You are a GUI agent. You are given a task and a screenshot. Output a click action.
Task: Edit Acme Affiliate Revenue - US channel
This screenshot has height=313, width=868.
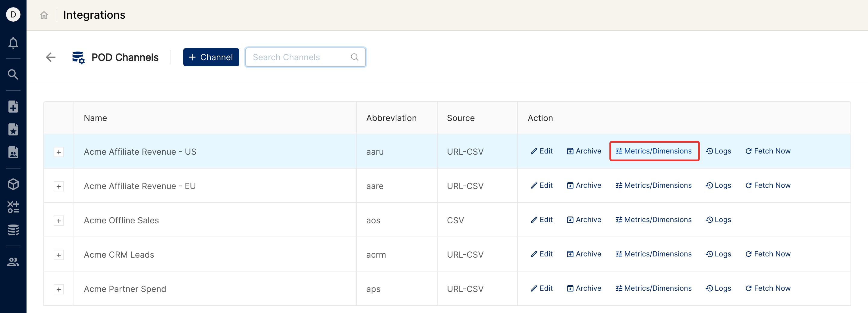tap(542, 151)
